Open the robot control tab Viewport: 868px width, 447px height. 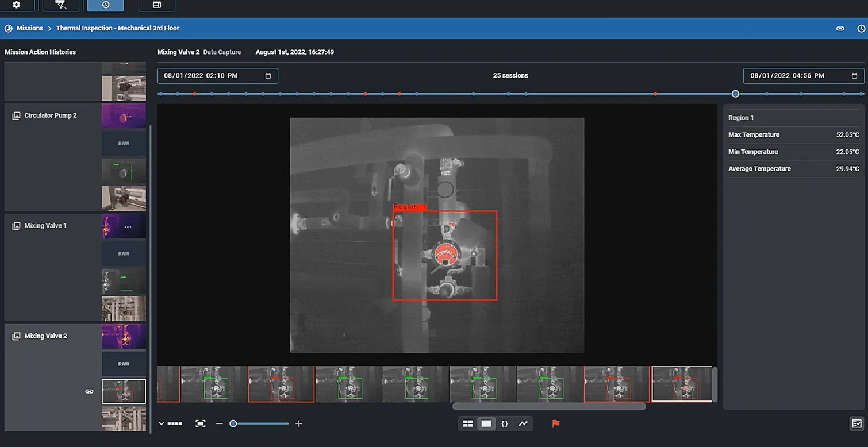(x=60, y=5)
